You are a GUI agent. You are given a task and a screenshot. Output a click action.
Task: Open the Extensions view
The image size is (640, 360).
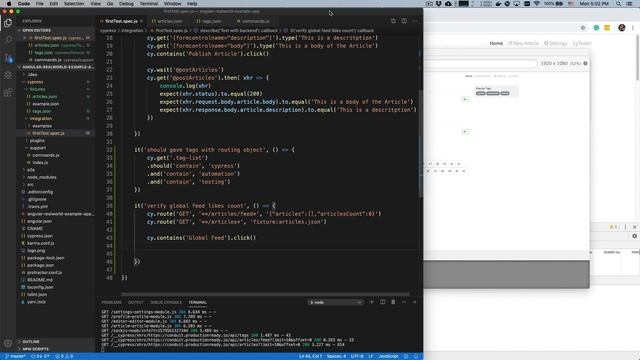[8, 93]
